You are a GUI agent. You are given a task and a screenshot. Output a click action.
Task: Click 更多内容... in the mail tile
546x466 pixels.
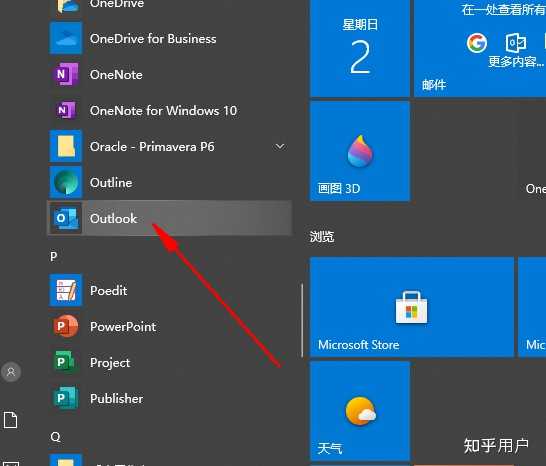pos(516,62)
